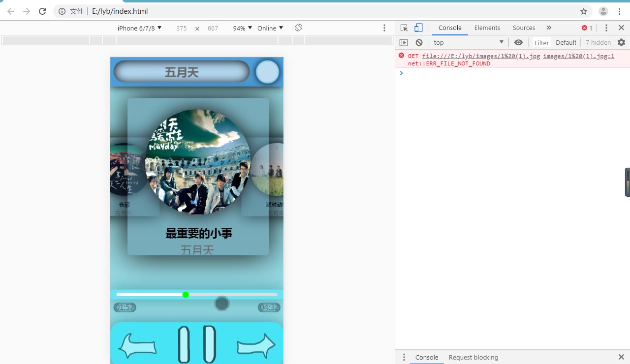Viewport: 630px width, 364px height.
Task: Show the console sidebar
Action: [404, 43]
